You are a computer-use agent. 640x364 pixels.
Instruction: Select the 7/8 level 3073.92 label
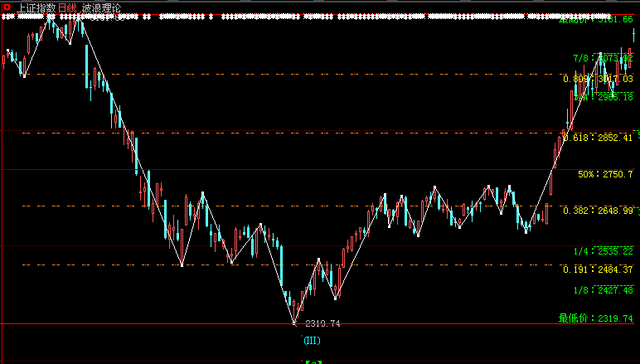[603, 58]
